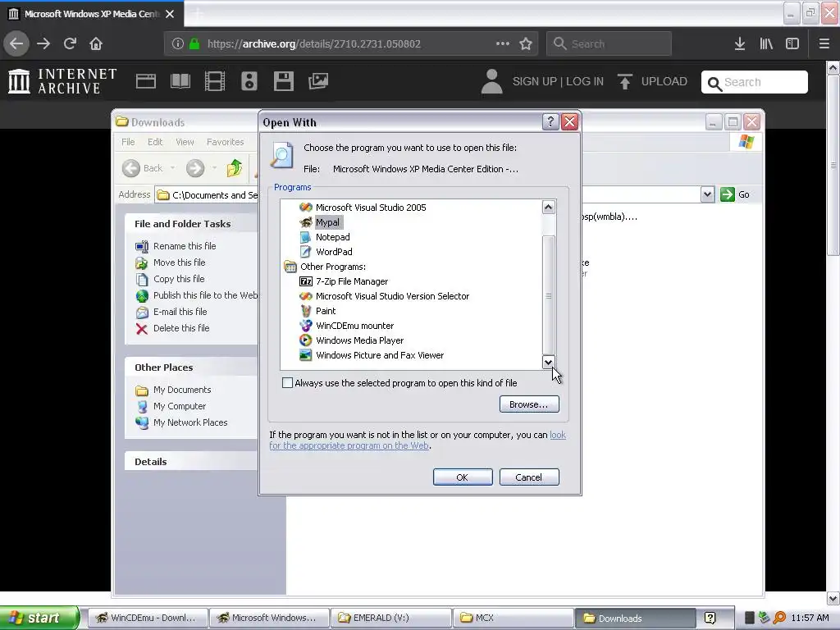Switch to MCX taskbar button
The width and height of the screenshot is (840, 630).
512,619
